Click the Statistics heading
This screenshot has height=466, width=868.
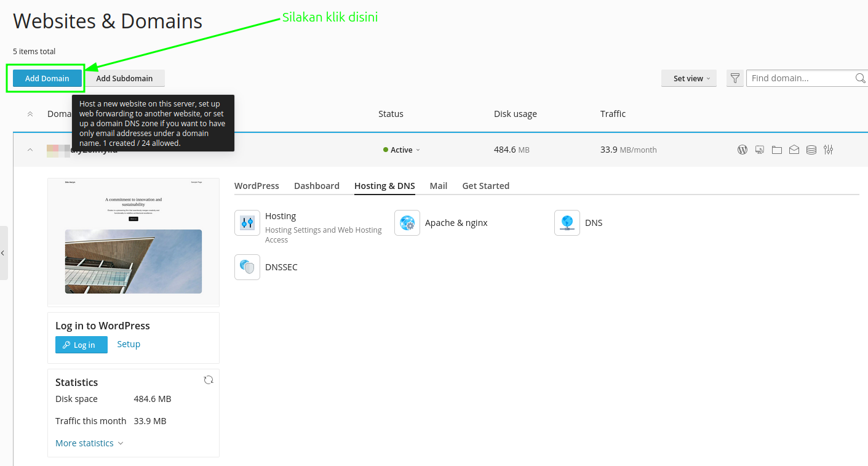76,382
